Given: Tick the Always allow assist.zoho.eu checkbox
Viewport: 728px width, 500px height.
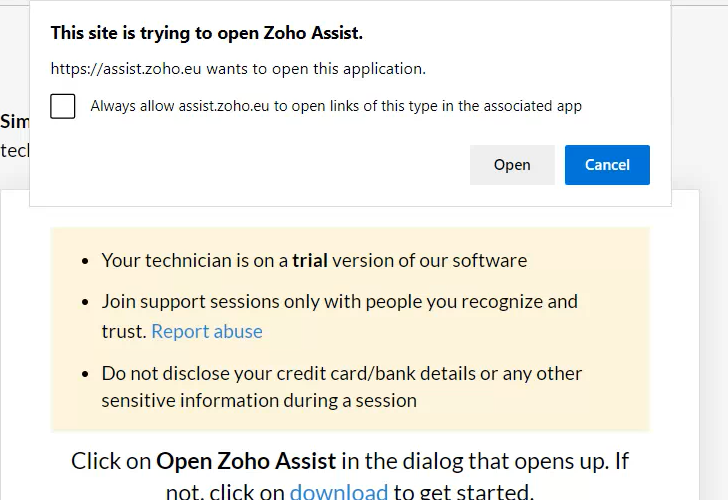Looking at the screenshot, I should [x=63, y=106].
